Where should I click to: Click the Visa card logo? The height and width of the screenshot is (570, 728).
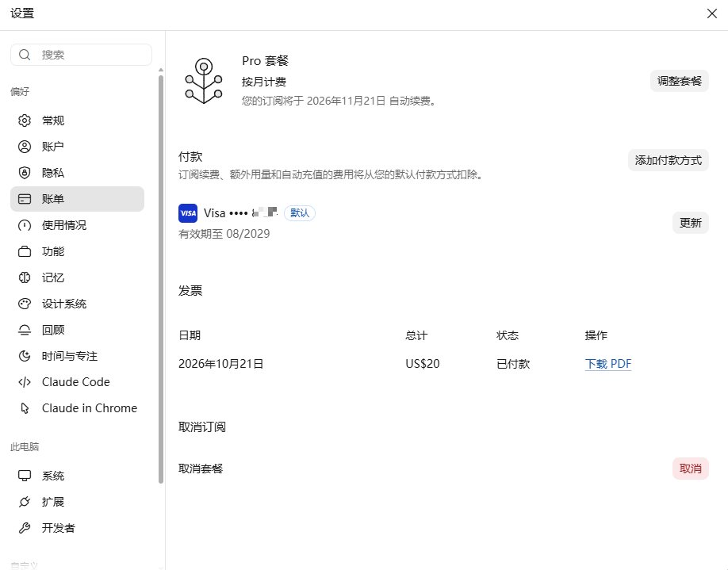coord(188,213)
